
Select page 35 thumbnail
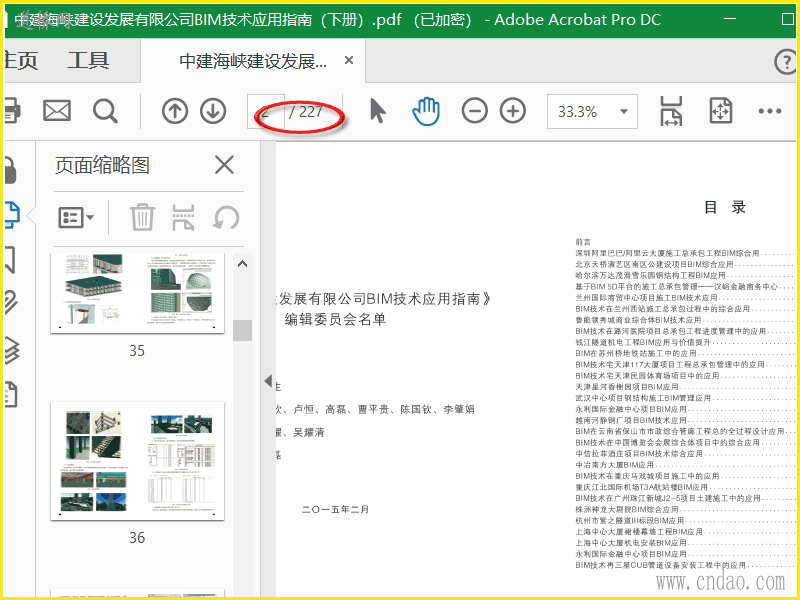coord(137,293)
